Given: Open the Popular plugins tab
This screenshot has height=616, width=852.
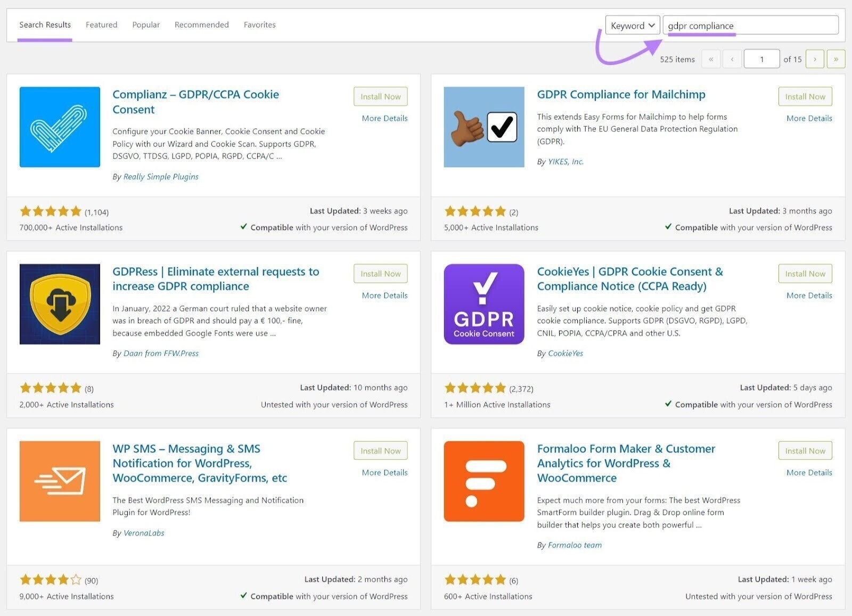Looking at the screenshot, I should point(146,24).
